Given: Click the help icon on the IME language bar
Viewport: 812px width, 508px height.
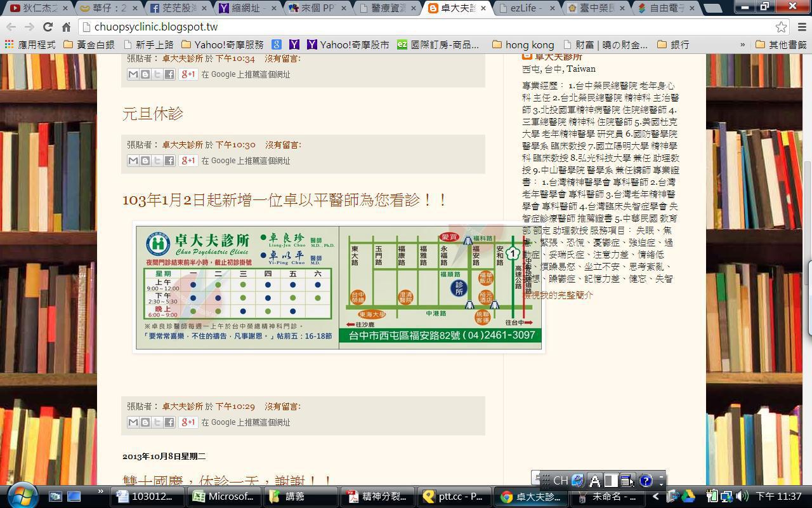Looking at the screenshot, I should [x=645, y=481].
